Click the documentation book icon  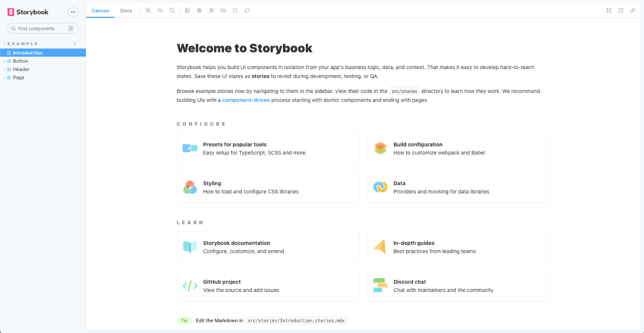coord(190,247)
